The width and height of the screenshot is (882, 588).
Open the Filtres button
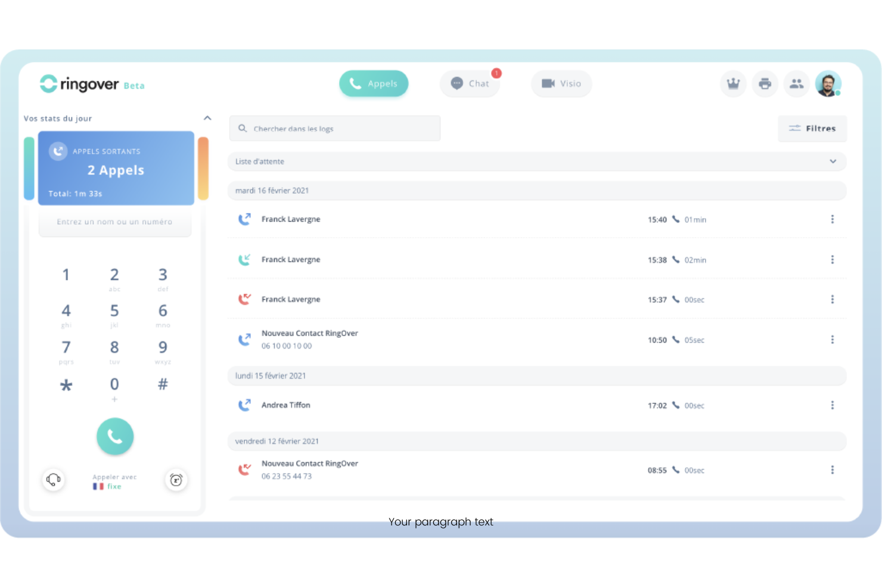(812, 129)
